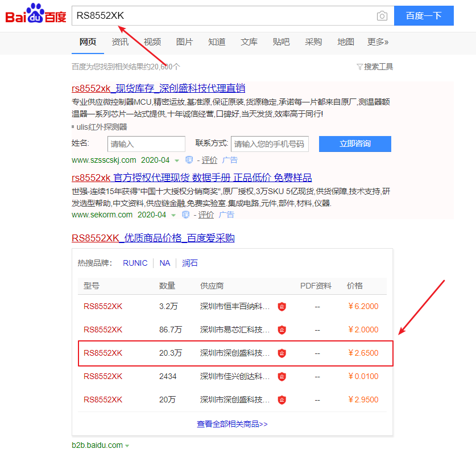Click red enterprise badge for 深圳市佳兴创达科
Screen dimensions: 476x457
282,376
